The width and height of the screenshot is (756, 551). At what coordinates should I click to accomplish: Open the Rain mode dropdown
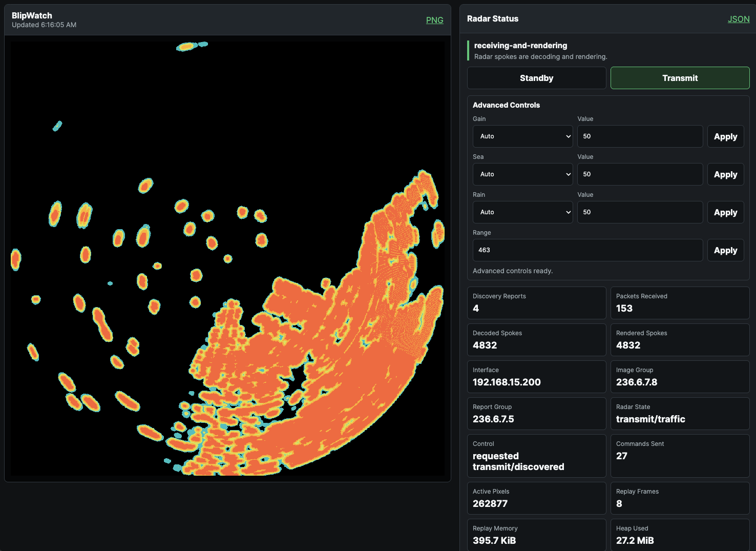tap(523, 212)
